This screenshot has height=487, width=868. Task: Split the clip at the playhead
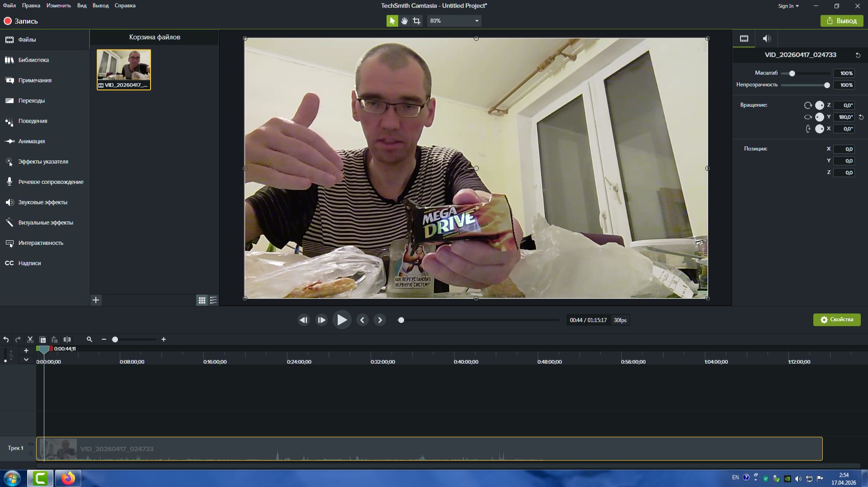pos(67,339)
